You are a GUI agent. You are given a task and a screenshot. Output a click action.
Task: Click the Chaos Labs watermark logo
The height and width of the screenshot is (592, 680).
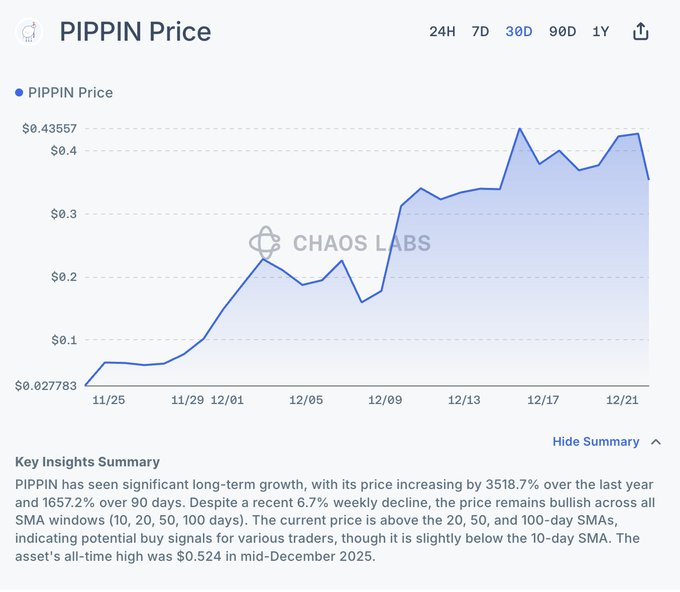265,243
